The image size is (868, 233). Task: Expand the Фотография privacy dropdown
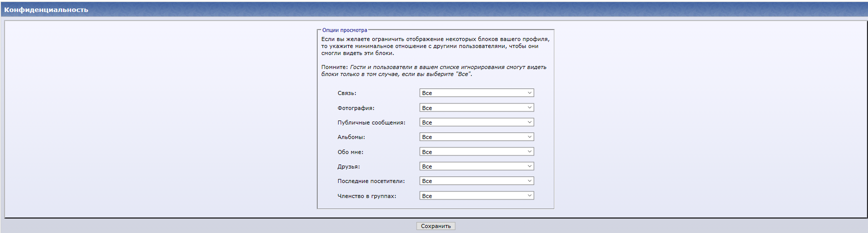click(x=476, y=107)
